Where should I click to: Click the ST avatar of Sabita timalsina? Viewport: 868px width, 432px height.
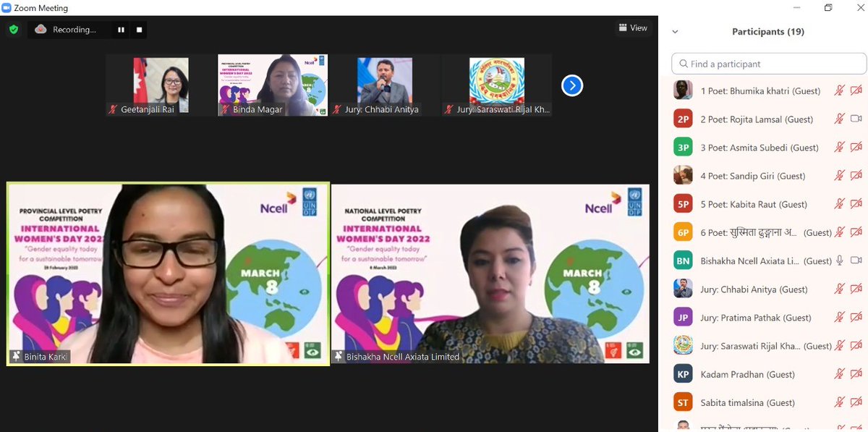[x=683, y=402]
